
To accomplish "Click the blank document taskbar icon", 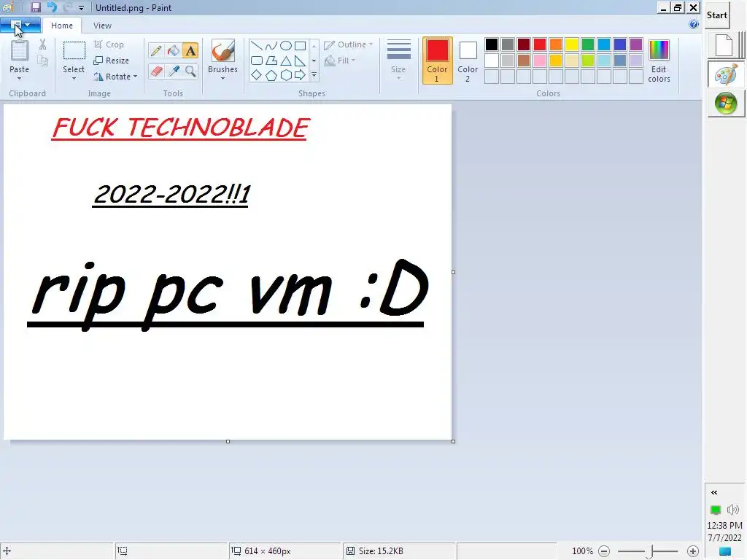I will (724, 44).
